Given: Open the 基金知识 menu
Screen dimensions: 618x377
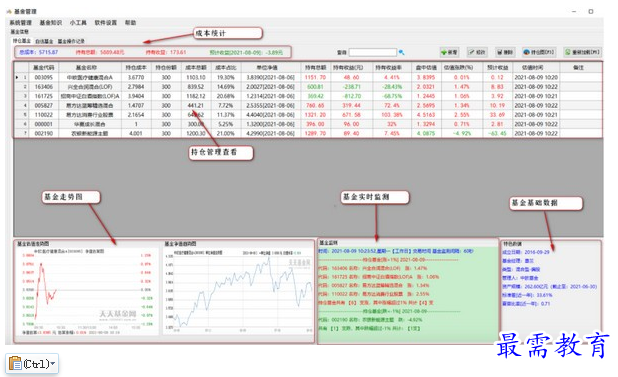Looking at the screenshot, I should pyautogui.click(x=51, y=23).
